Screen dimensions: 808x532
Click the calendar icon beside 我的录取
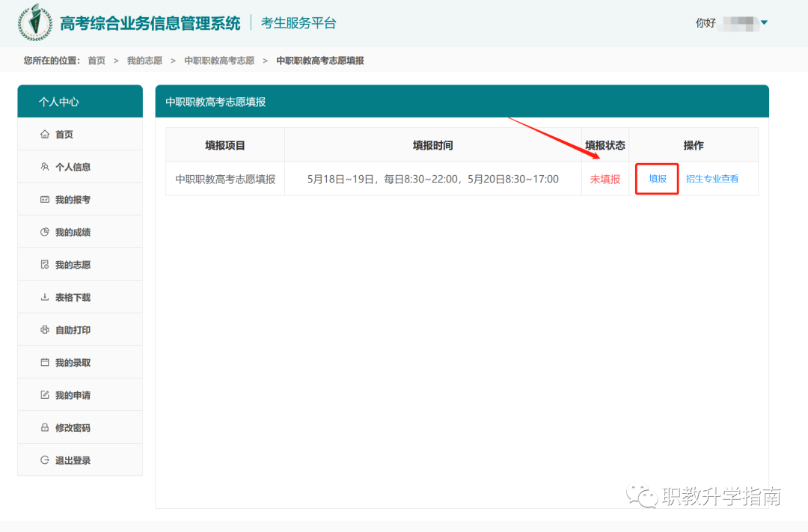[x=45, y=362]
